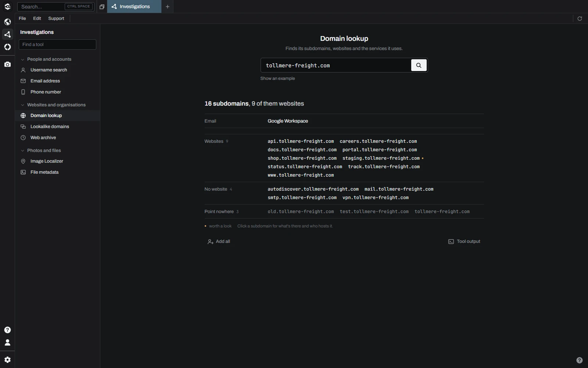Open the user account icon in left rail
This screenshot has width=588, height=368.
coord(7,343)
